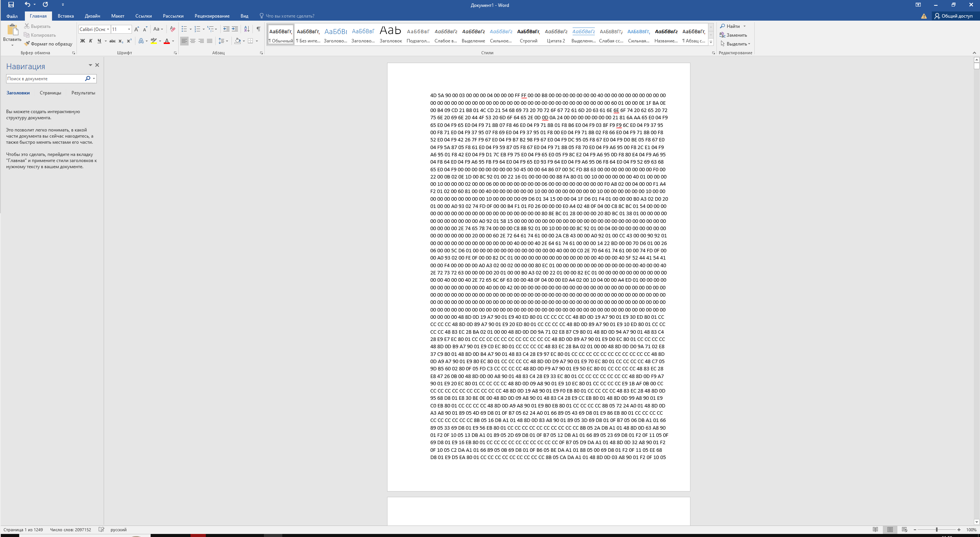Click the Grow Font size icon
980x537 pixels.
pos(137,29)
